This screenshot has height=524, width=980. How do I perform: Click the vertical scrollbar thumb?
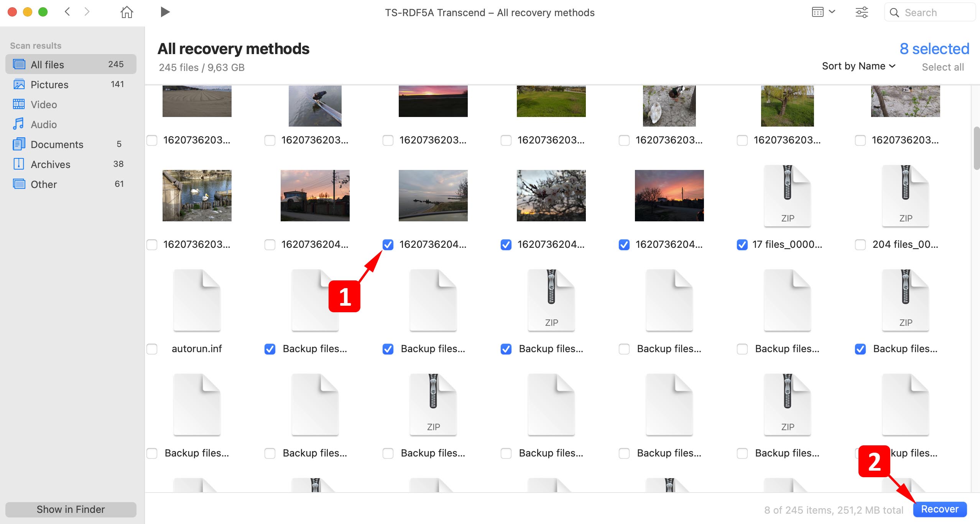pyautogui.click(x=976, y=148)
